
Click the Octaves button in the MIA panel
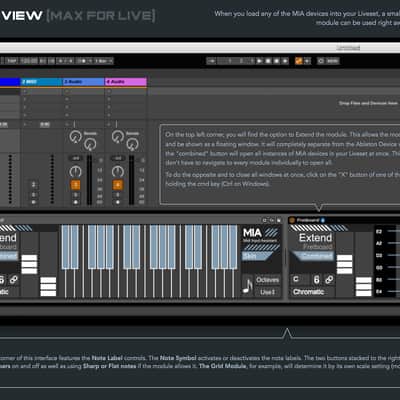pos(268,280)
